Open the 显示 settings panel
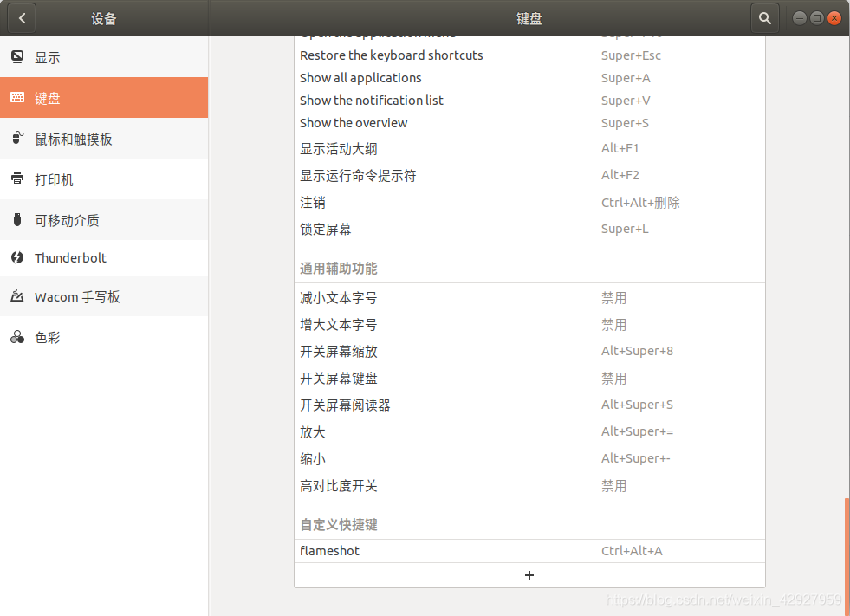The height and width of the screenshot is (616, 850). (104, 57)
